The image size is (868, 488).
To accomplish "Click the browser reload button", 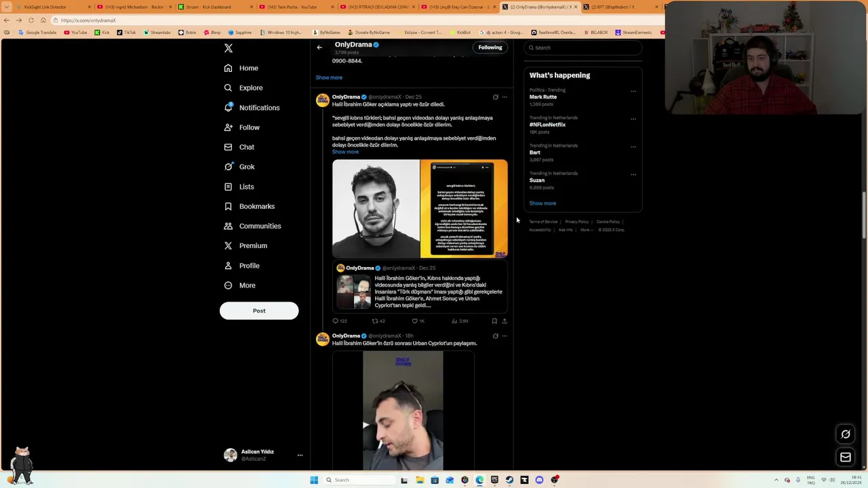I will (31, 20).
